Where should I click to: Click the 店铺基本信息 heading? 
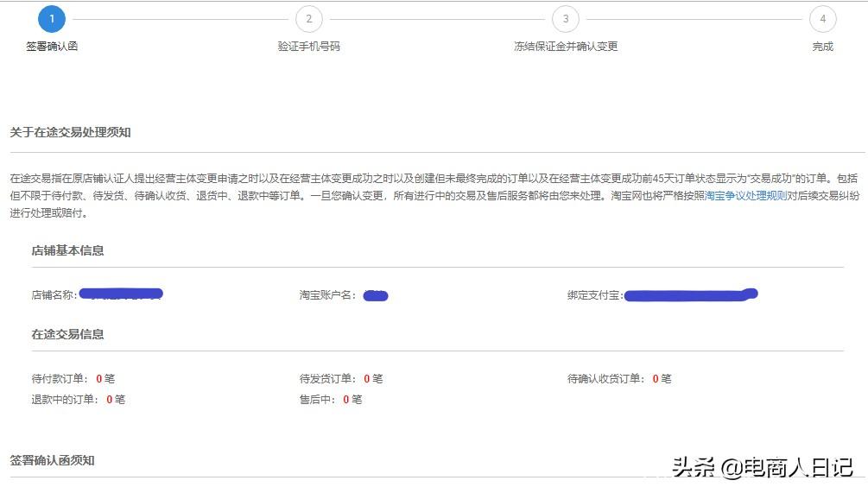67,250
